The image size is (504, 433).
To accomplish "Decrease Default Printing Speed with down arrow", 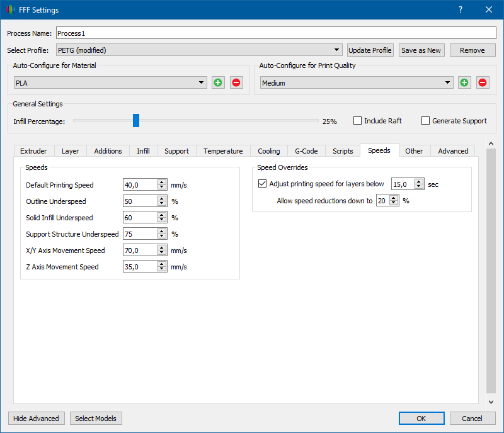I will tap(162, 188).
